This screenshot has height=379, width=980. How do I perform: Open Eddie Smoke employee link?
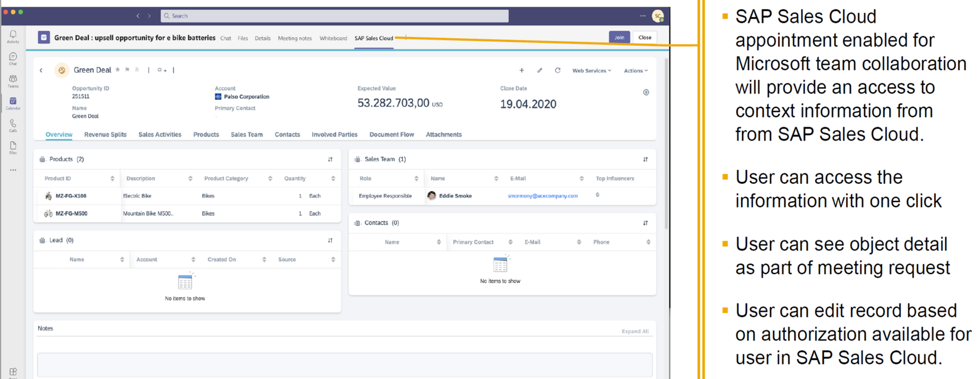[x=455, y=196]
